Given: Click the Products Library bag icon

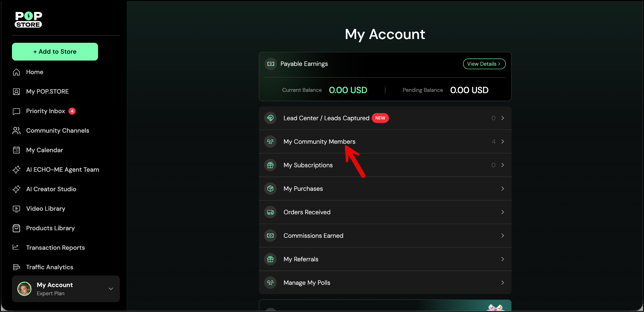Looking at the screenshot, I should 16,228.
